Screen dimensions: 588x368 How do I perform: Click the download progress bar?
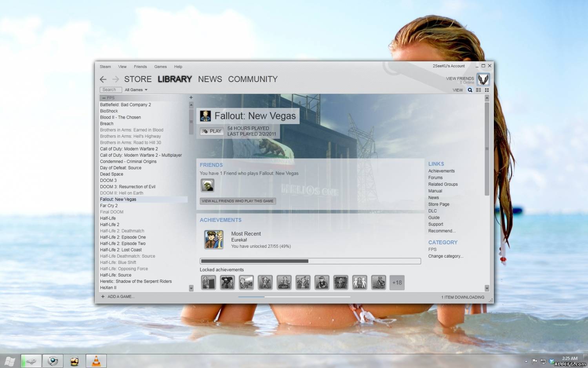pyautogui.click(x=294, y=297)
